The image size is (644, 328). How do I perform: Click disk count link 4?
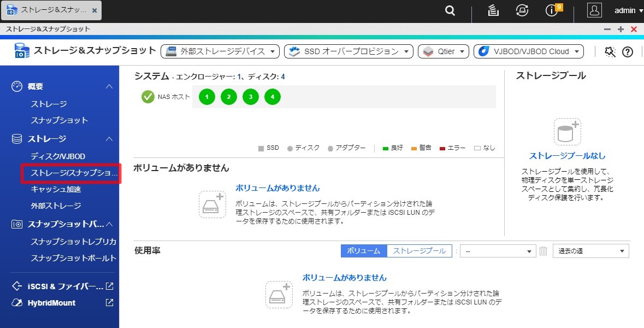click(282, 77)
